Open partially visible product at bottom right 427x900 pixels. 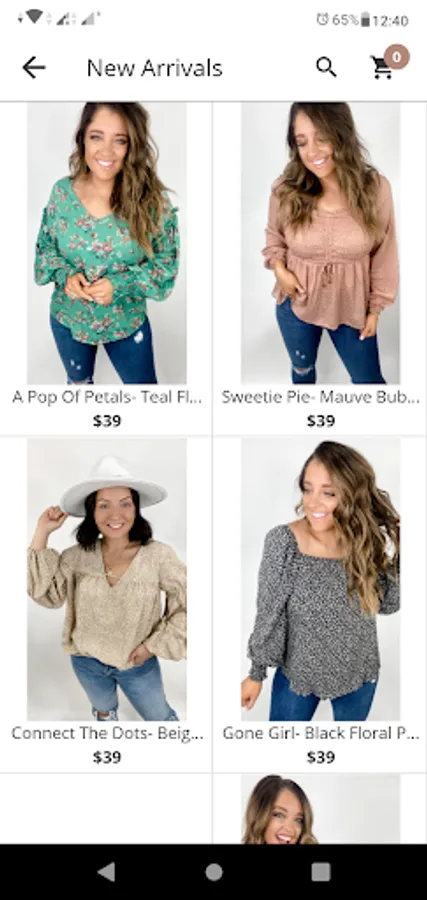click(x=320, y=809)
